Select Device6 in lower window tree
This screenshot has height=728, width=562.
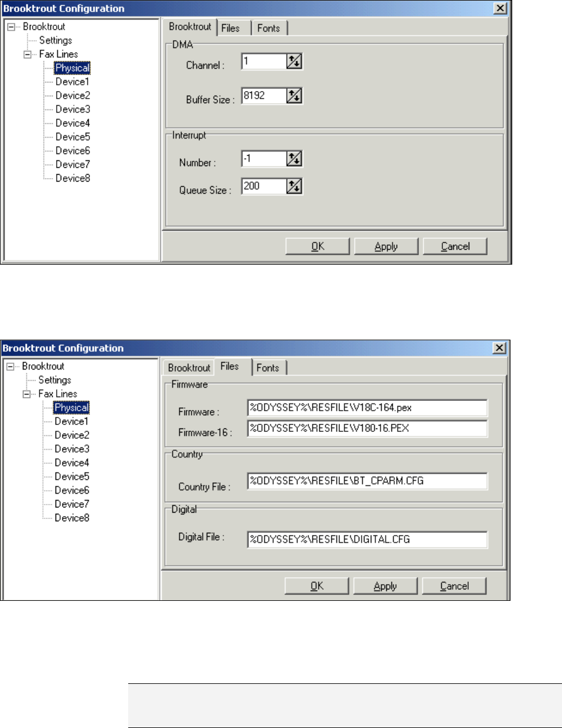click(x=72, y=490)
